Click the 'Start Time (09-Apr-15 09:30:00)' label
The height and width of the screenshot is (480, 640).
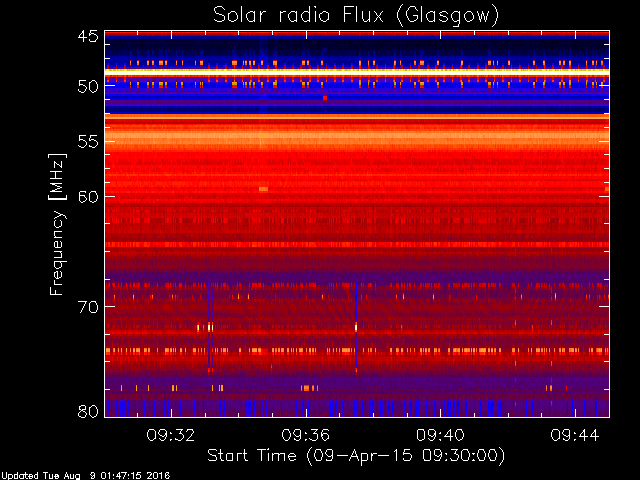tap(356, 456)
